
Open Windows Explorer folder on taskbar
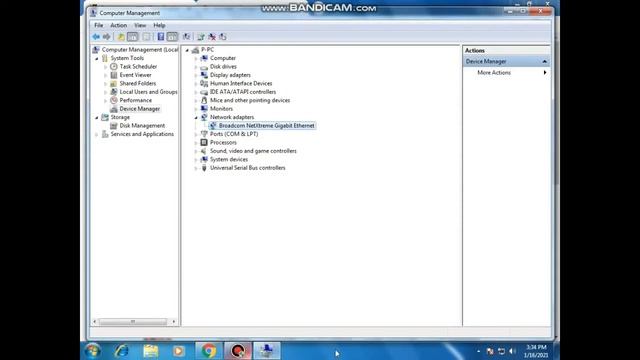click(x=151, y=351)
